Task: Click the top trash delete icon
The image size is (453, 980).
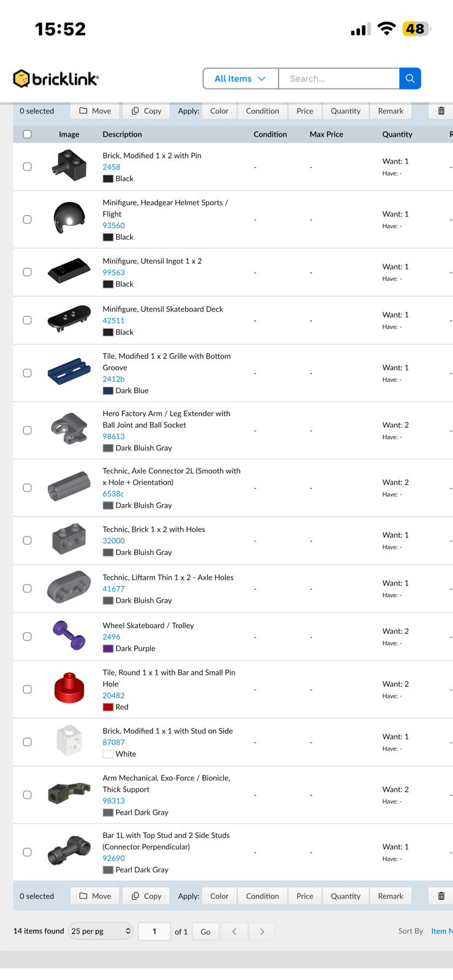Action: pyautogui.click(x=441, y=111)
